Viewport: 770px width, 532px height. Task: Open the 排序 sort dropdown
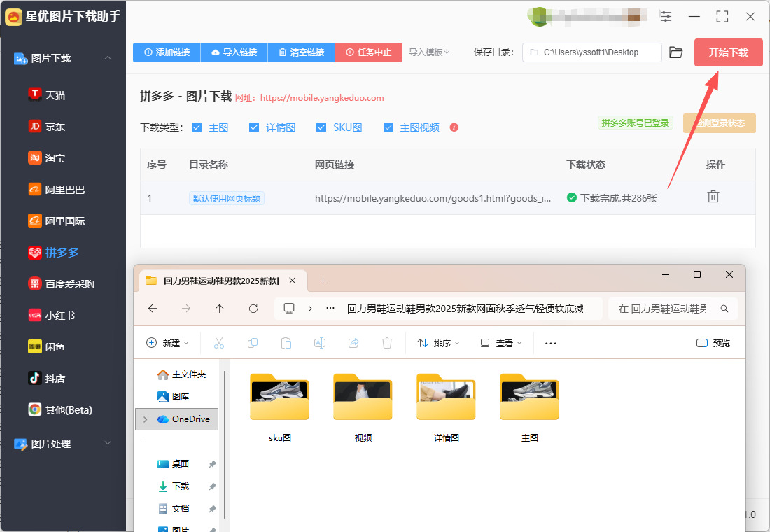click(438, 343)
